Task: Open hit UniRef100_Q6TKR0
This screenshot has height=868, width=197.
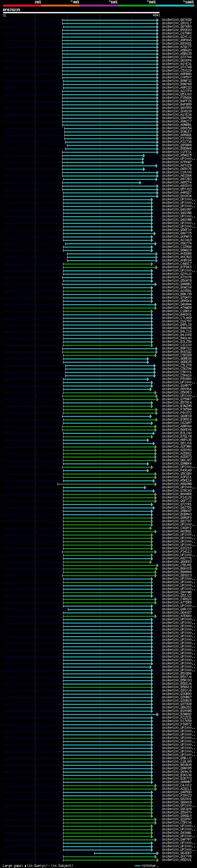Action: pyautogui.click(x=177, y=26)
